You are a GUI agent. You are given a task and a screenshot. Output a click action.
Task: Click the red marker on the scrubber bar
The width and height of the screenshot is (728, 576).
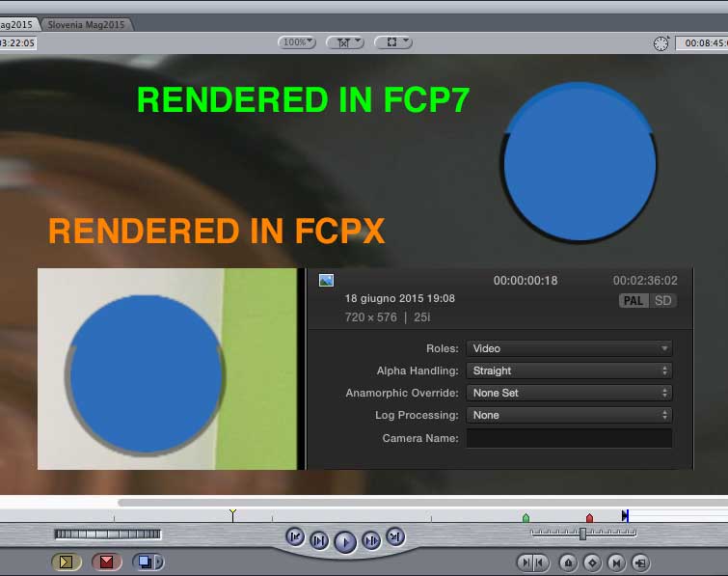pos(589,517)
